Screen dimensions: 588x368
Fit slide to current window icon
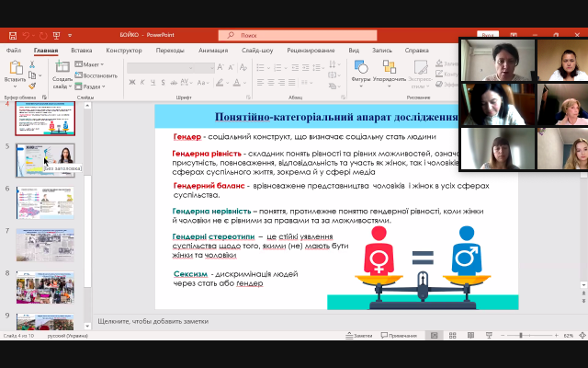[581, 335]
